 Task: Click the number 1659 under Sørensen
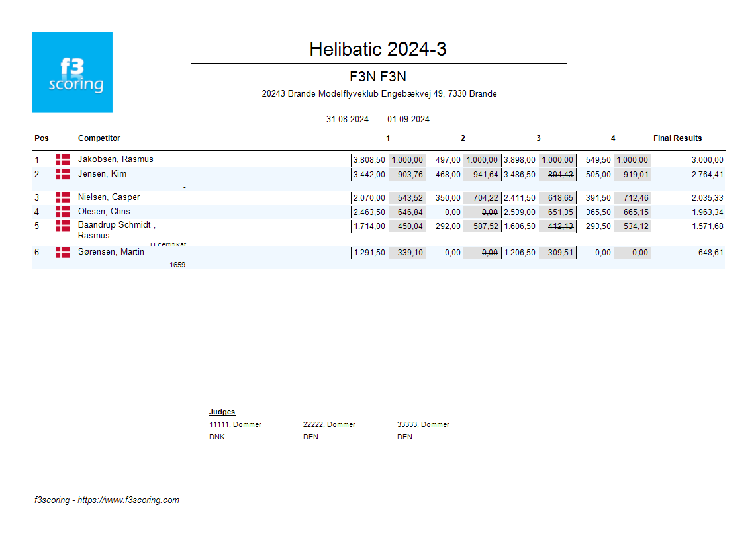coord(177,265)
